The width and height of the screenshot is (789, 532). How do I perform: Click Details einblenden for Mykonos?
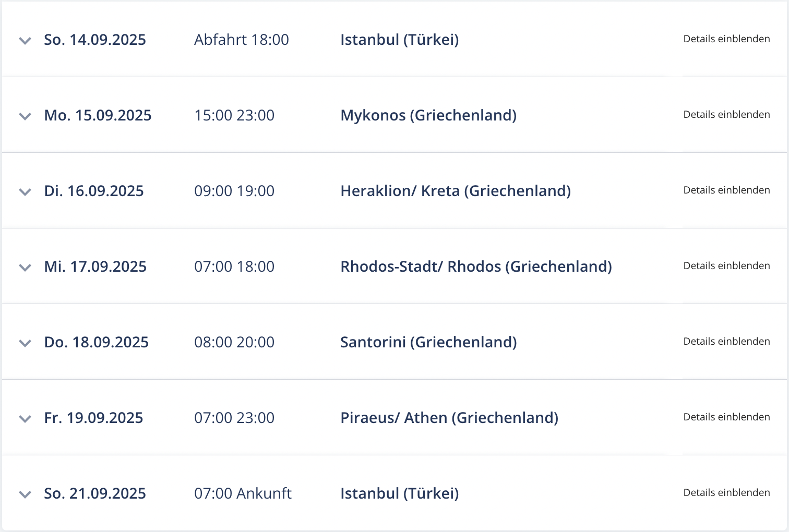726,115
